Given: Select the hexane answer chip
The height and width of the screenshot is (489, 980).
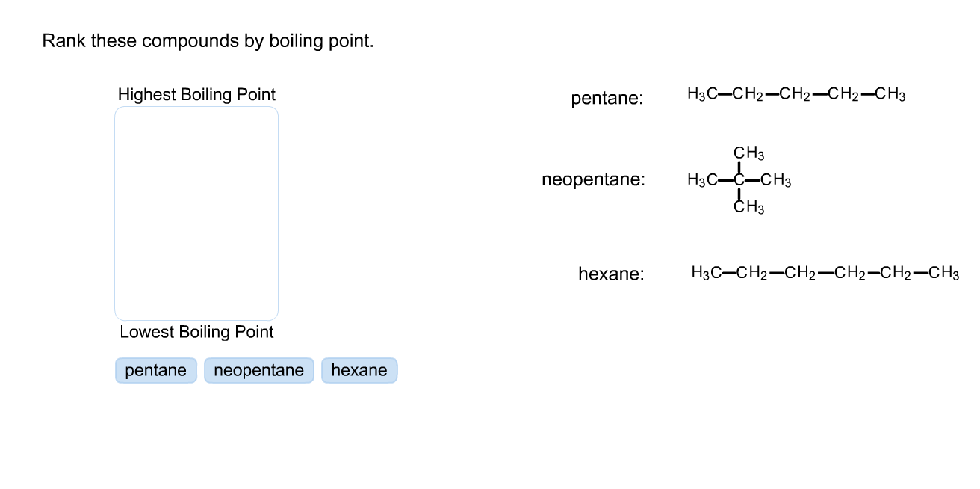Looking at the screenshot, I should 359,369.
